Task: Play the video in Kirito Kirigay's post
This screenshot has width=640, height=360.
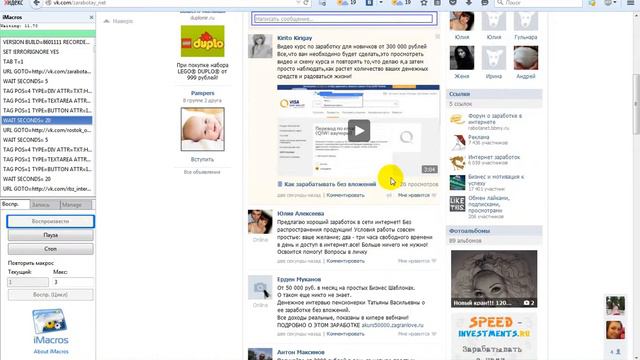Action: [359, 131]
